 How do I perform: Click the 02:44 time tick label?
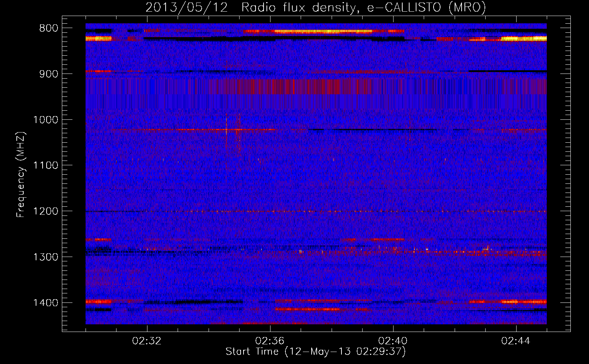tap(516, 341)
